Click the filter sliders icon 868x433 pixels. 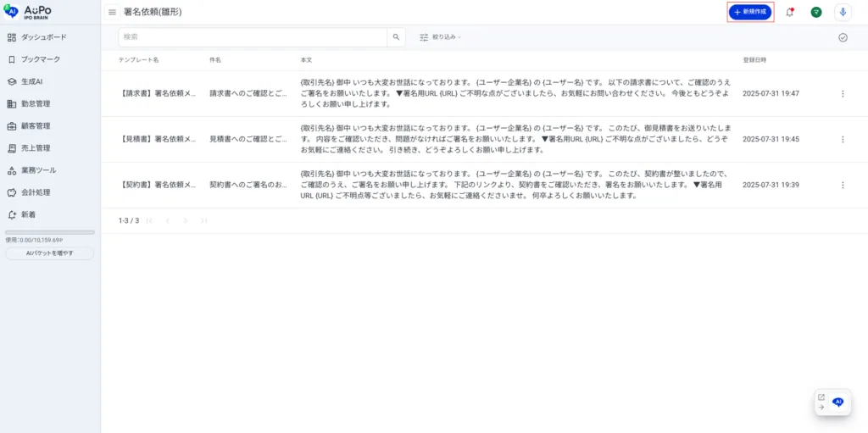[x=424, y=37]
